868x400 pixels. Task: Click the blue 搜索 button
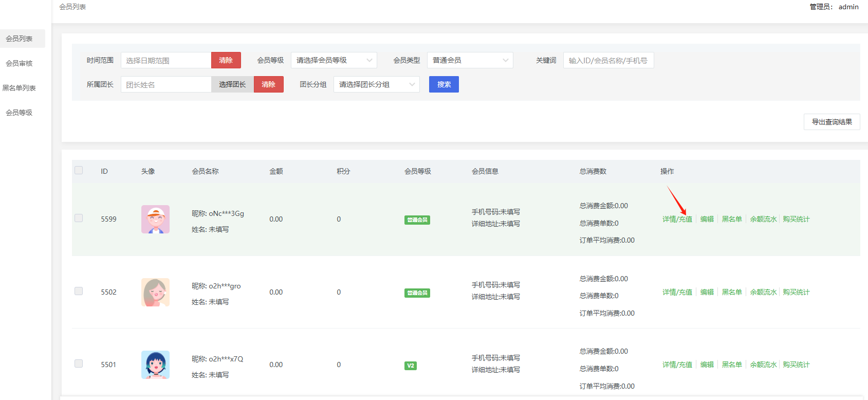coord(444,84)
